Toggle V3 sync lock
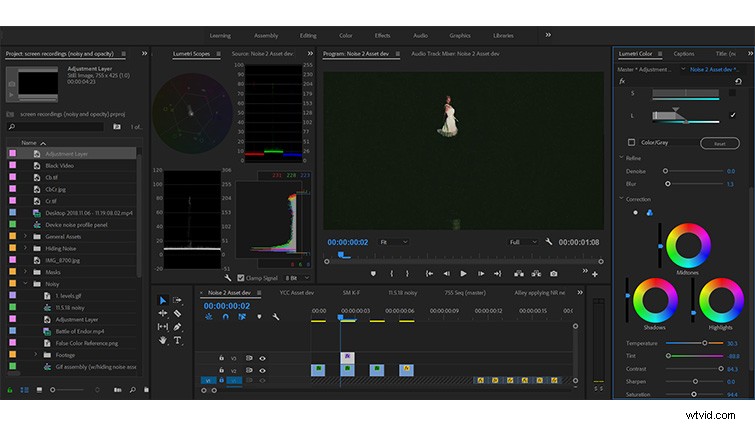 click(249, 359)
